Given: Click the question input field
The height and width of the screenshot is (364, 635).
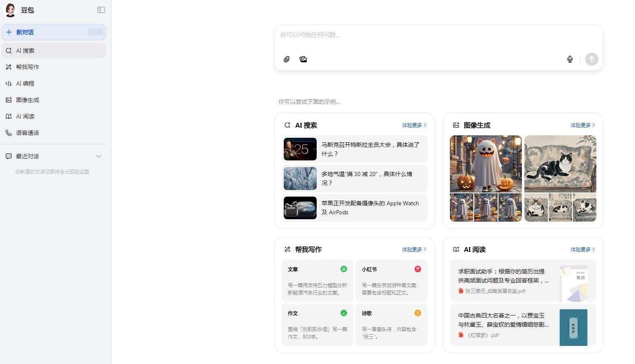Looking at the screenshot, I should [438, 35].
